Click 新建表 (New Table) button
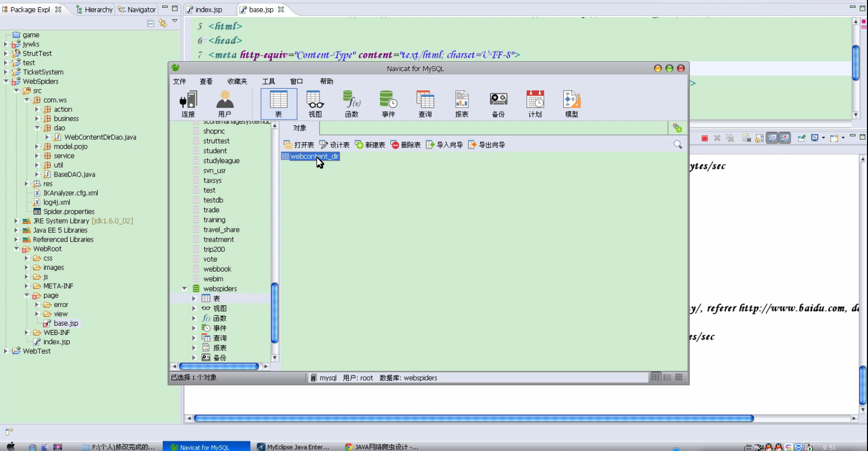The height and width of the screenshot is (451, 868). [x=370, y=145]
